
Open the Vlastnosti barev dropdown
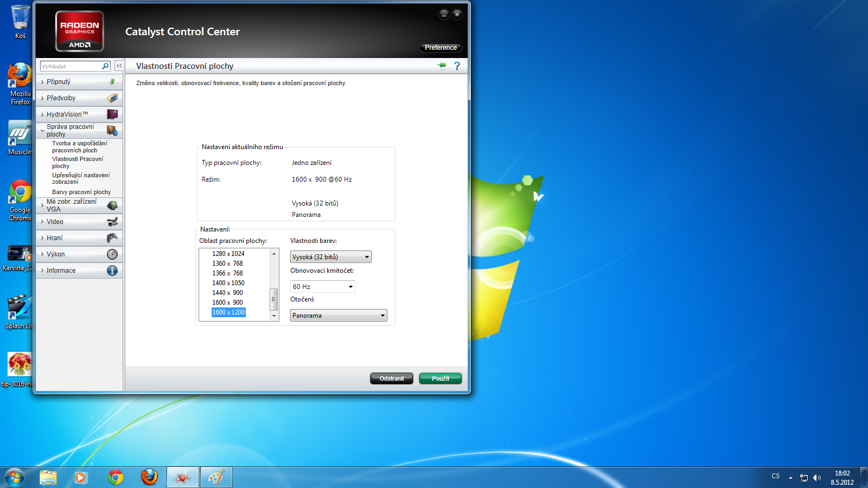pyautogui.click(x=331, y=257)
